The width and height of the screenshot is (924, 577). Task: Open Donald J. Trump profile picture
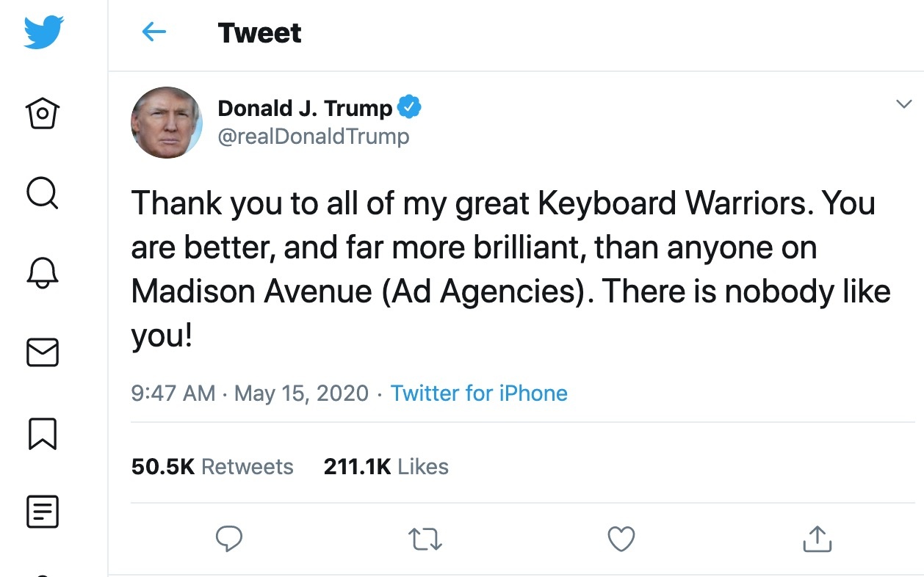[167, 122]
